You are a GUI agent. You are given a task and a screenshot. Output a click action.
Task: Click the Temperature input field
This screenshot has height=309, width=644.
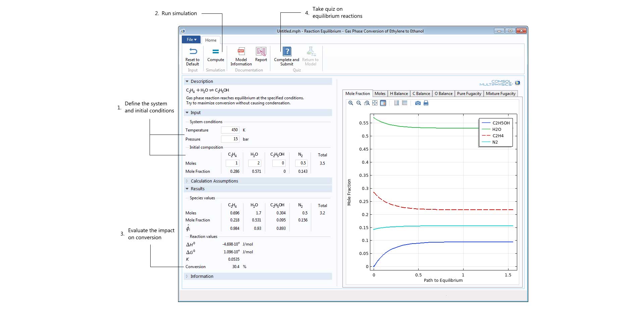coord(230,130)
